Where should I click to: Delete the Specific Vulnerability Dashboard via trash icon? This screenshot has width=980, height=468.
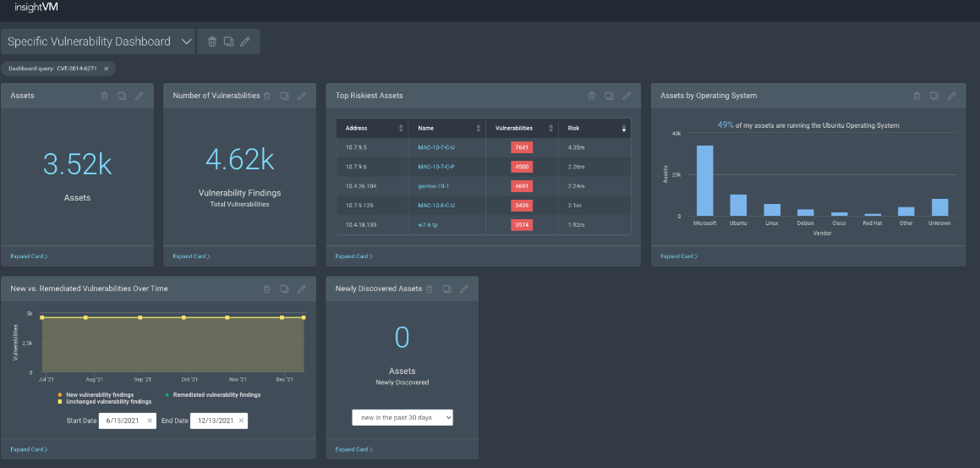[x=212, y=41]
